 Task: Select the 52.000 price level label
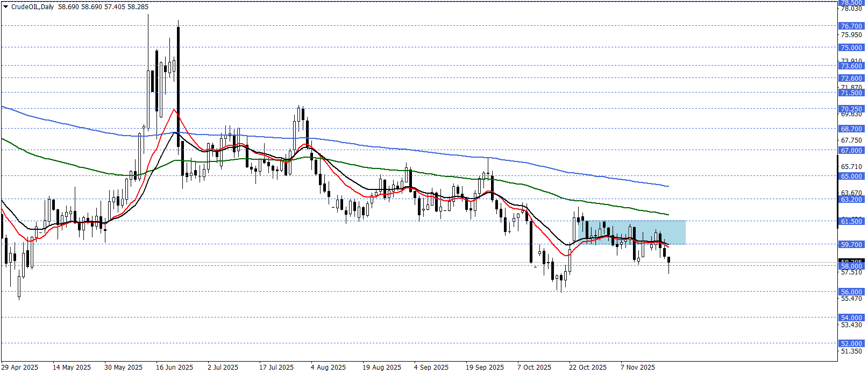click(851, 343)
